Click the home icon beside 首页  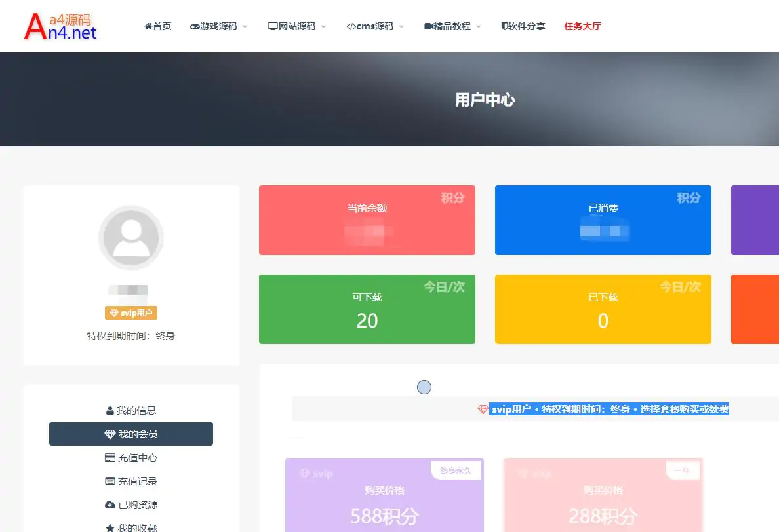[148, 26]
